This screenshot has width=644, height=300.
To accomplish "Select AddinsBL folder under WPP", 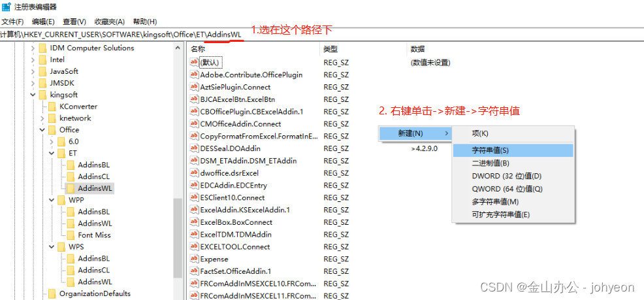I will (94, 212).
